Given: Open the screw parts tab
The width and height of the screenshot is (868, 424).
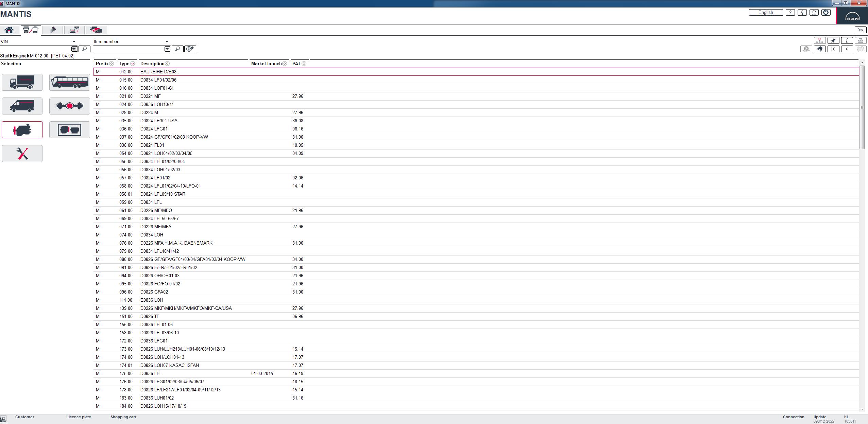Looking at the screenshot, I should point(53,30).
